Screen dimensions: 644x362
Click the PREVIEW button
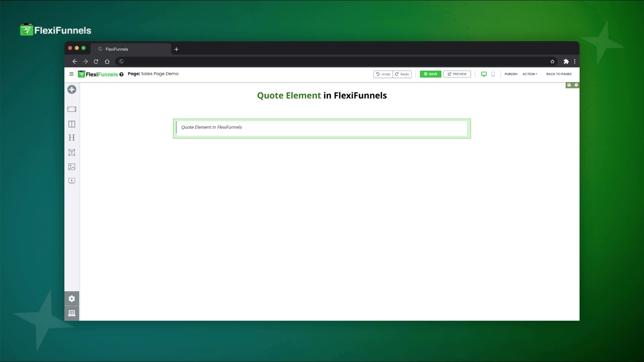tap(457, 74)
